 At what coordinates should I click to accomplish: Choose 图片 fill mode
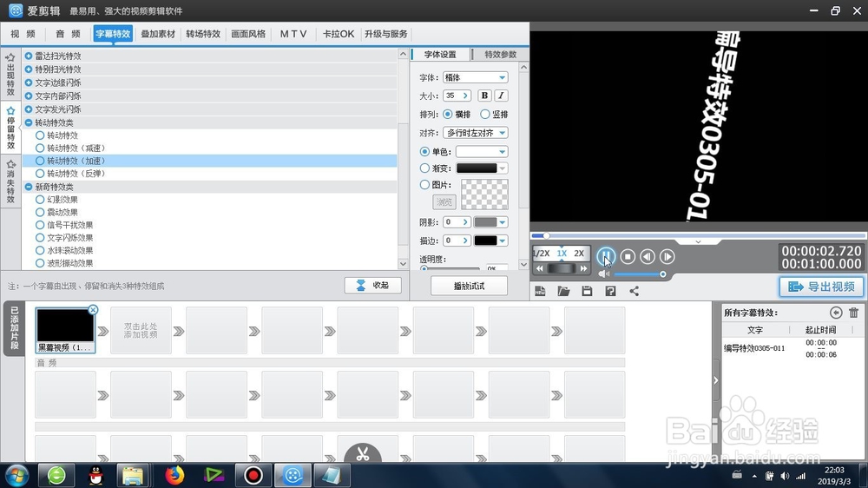(x=424, y=184)
